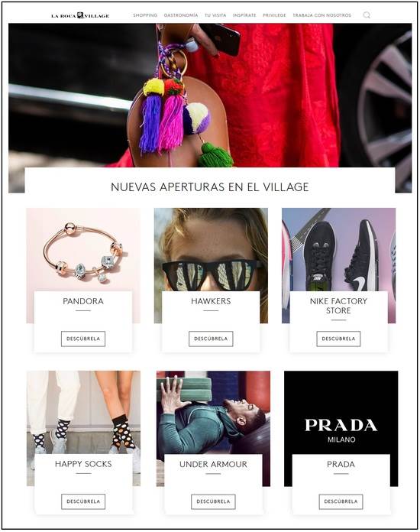Viewport: 420px width, 532px height.
Task: Open the Shopping menu
Action: [x=145, y=15]
